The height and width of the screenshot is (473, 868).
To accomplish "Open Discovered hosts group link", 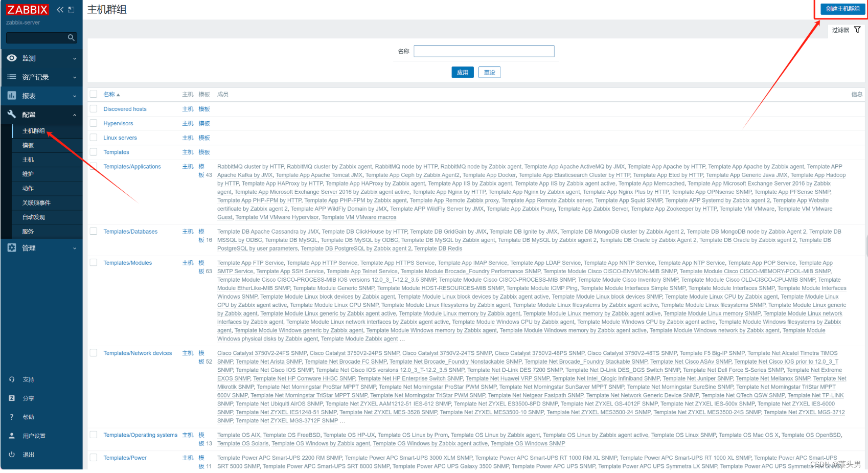I will click(125, 109).
